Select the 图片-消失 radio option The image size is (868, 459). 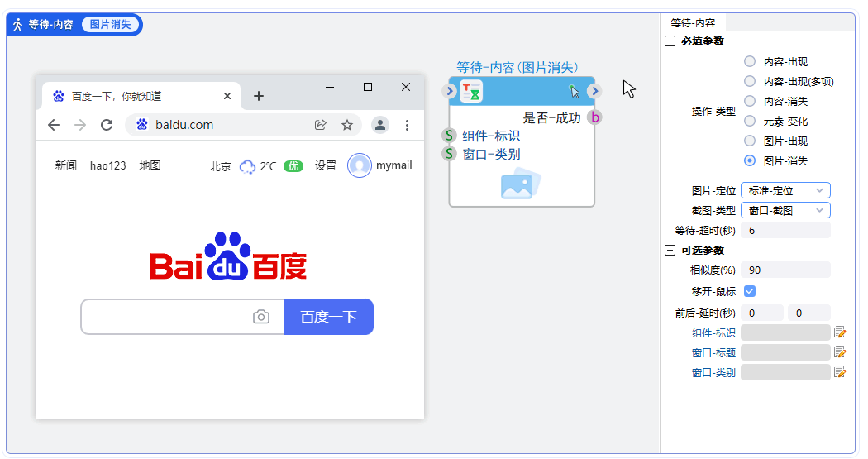750,161
